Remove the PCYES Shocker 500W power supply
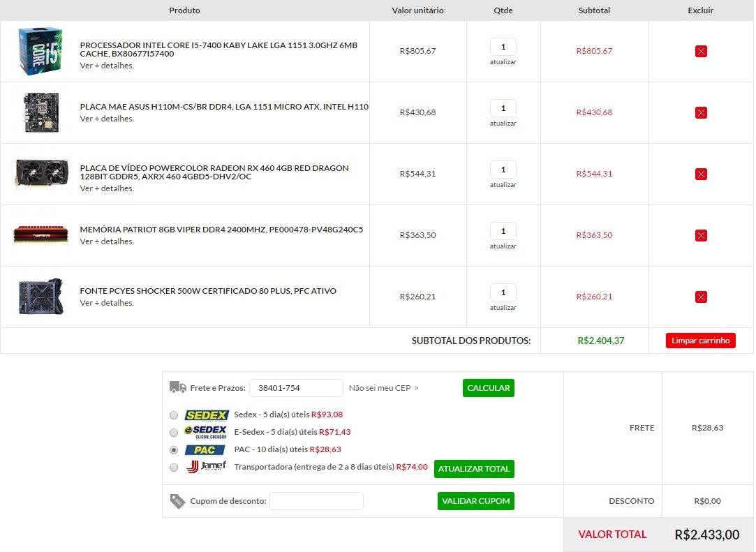Screen dimensions: 756x552 click(x=701, y=297)
